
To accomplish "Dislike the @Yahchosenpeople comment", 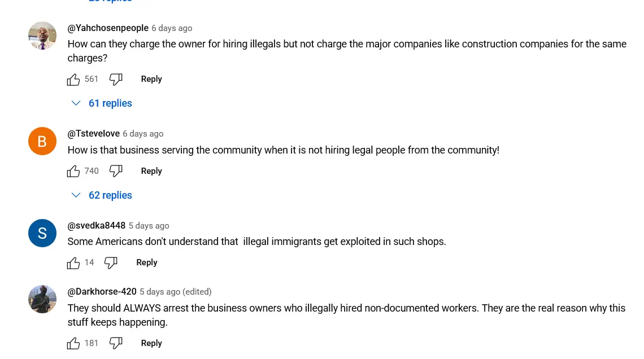I will tap(116, 79).
